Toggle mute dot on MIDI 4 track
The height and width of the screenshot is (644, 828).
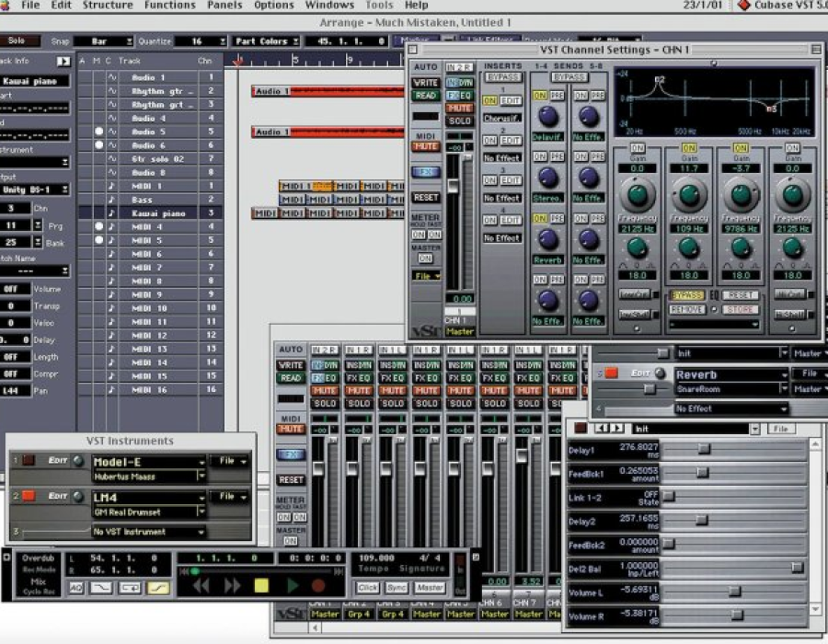[98, 226]
